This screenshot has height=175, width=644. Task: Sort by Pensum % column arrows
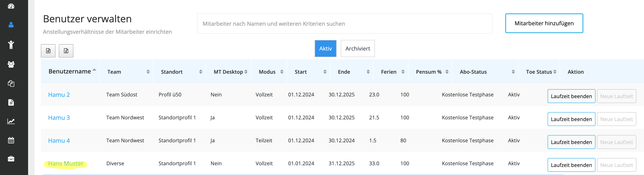pos(447,72)
